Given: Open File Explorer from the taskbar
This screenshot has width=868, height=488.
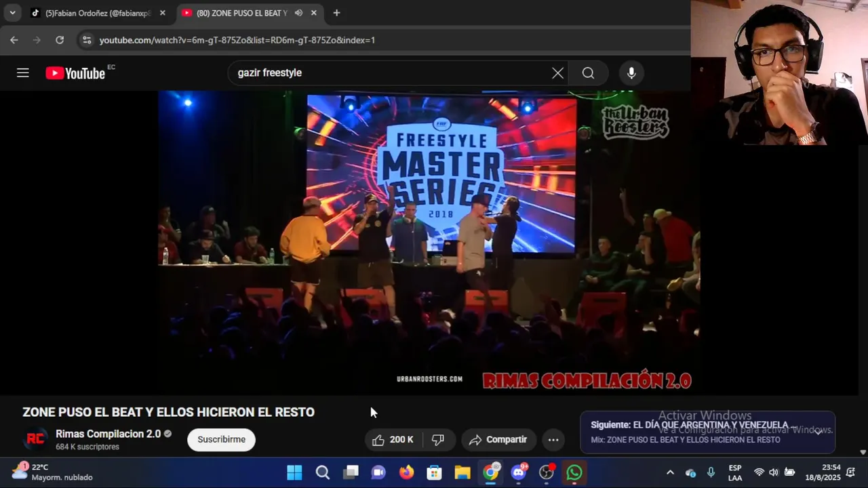Looking at the screenshot, I should click(x=462, y=472).
